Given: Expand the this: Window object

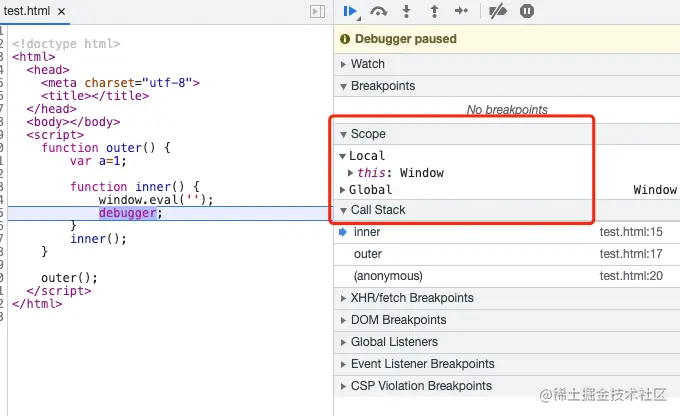Looking at the screenshot, I should pyautogui.click(x=350, y=173).
